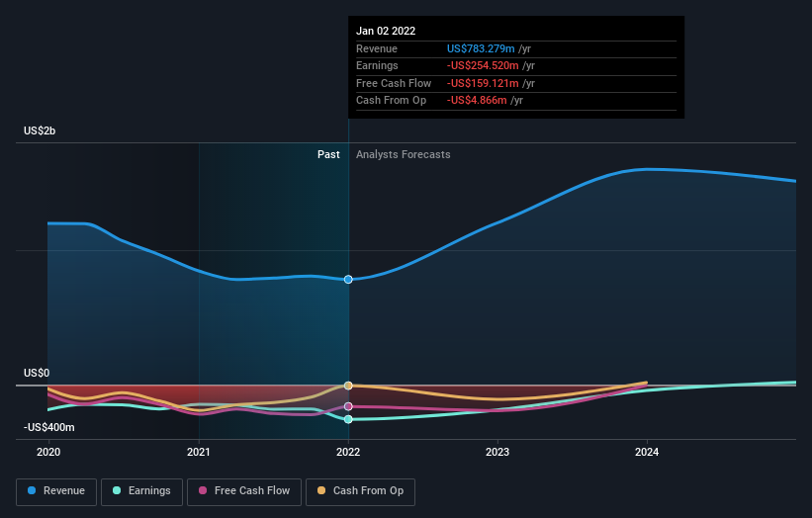Click the tooltip date Jan 02 2022
Viewport: 812px width, 518px height.
coord(386,31)
